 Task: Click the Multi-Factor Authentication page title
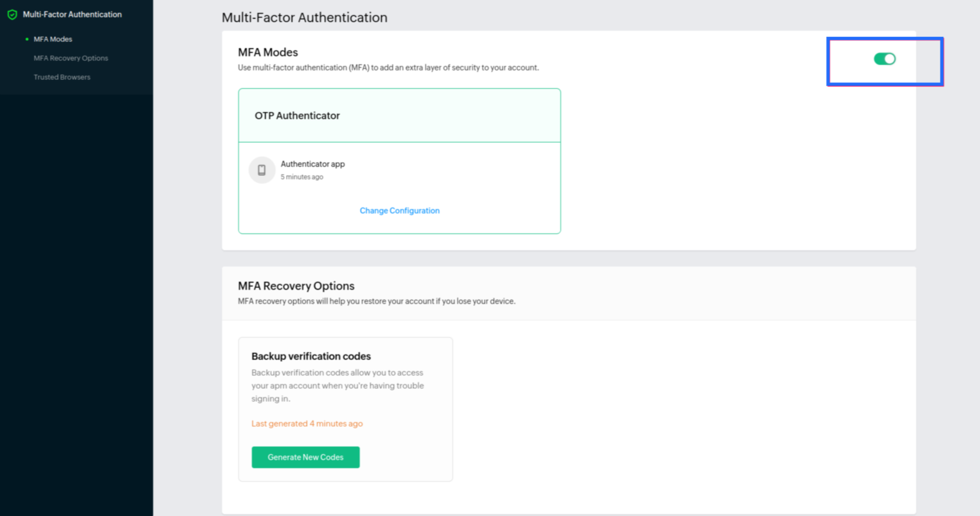coord(304,17)
